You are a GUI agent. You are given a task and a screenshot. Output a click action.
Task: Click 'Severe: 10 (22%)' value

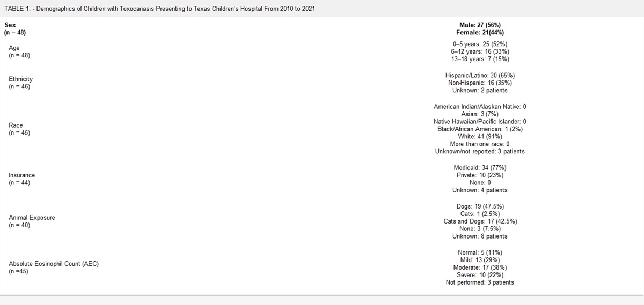(x=479, y=275)
